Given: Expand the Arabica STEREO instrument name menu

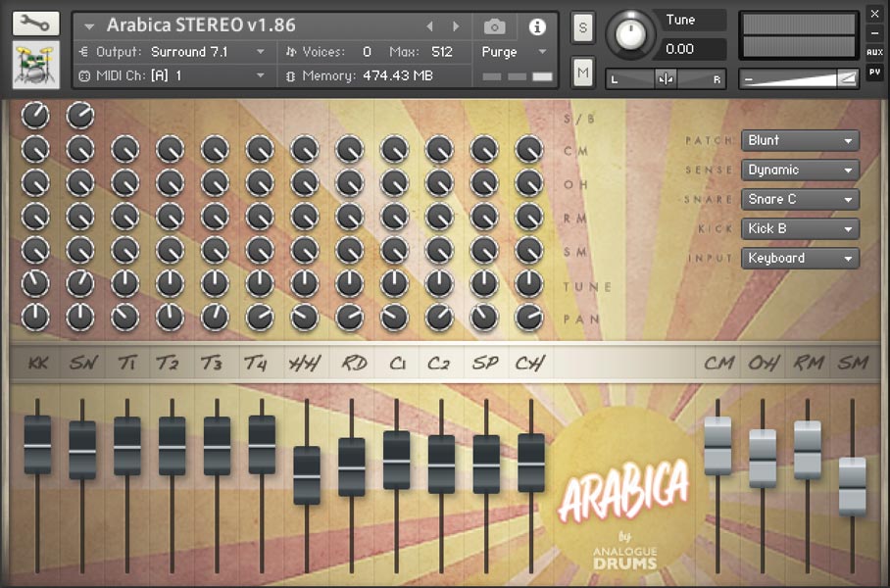Looking at the screenshot, I should (x=89, y=26).
